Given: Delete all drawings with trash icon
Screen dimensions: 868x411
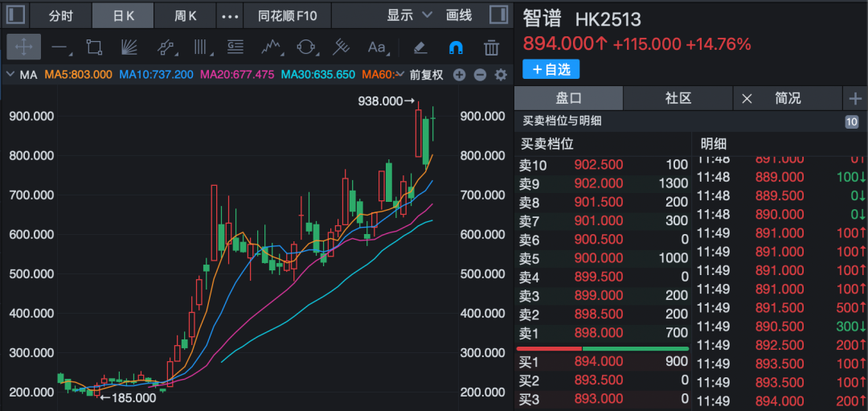Looking at the screenshot, I should (491, 47).
